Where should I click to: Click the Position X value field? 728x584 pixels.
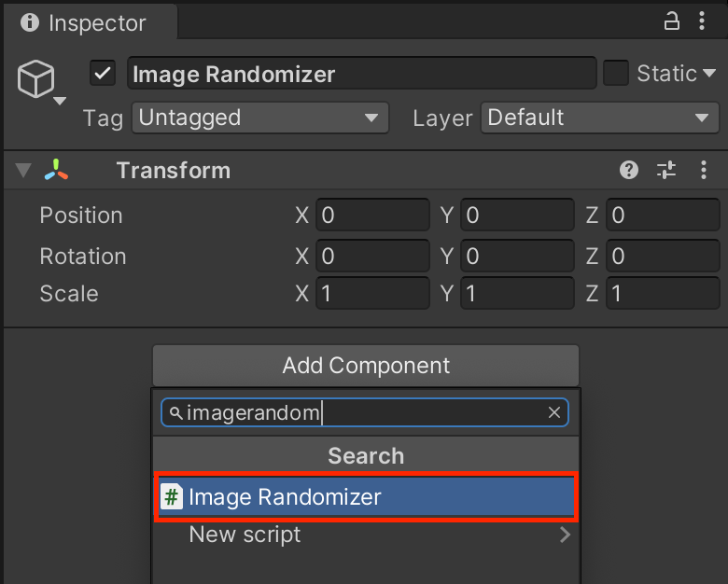coord(372,216)
